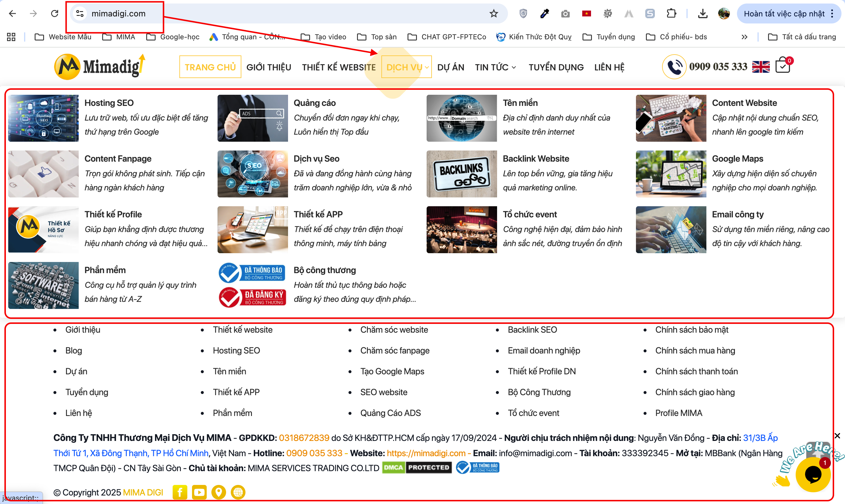Viewport: 845px width, 504px height.
Task: Click the phone icon next to 0909 035 333
Action: pos(674,67)
